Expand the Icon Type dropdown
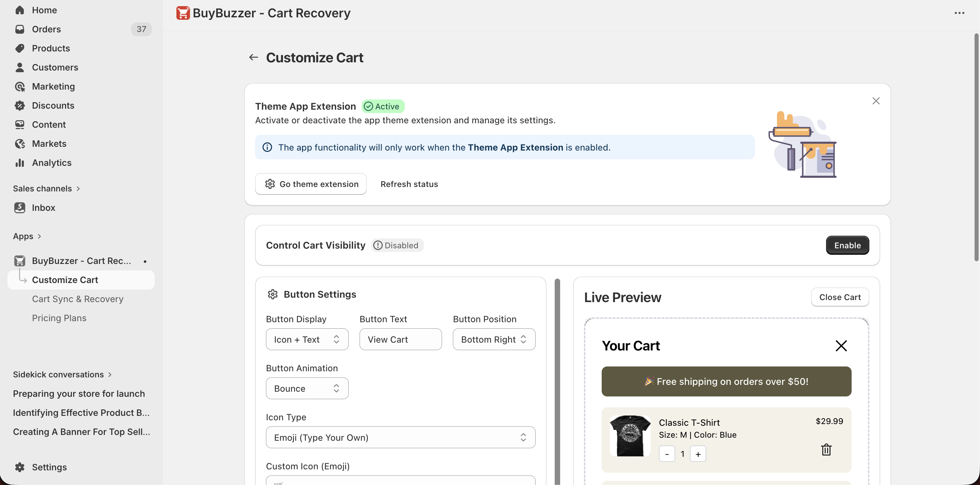The height and width of the screenshot is (485, 980). click(400, 437)
